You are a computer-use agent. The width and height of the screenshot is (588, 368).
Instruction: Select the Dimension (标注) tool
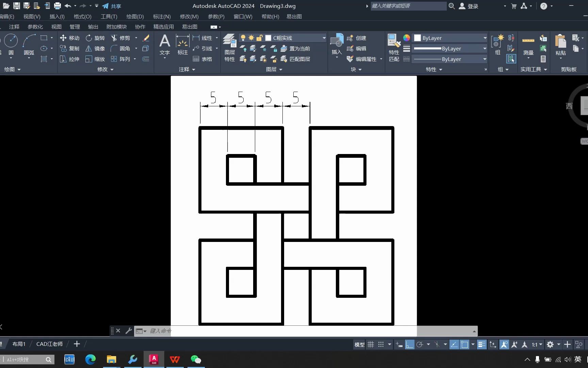pyautogui.click(x=183, y=45)
